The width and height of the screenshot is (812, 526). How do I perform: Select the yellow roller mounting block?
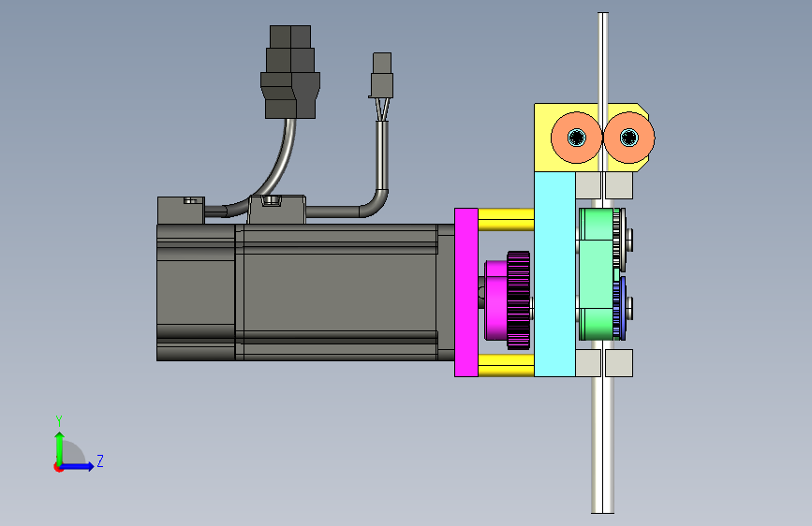pyautogui.click(x=542, y=138)
